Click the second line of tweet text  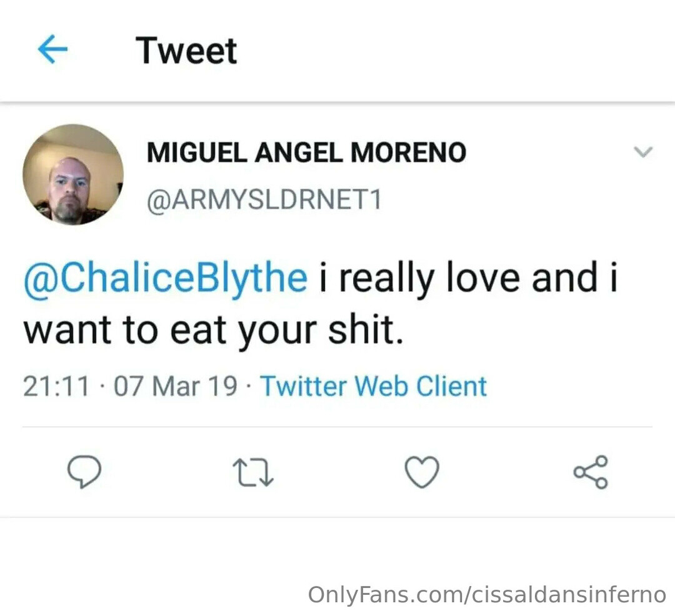pos(213,331)
